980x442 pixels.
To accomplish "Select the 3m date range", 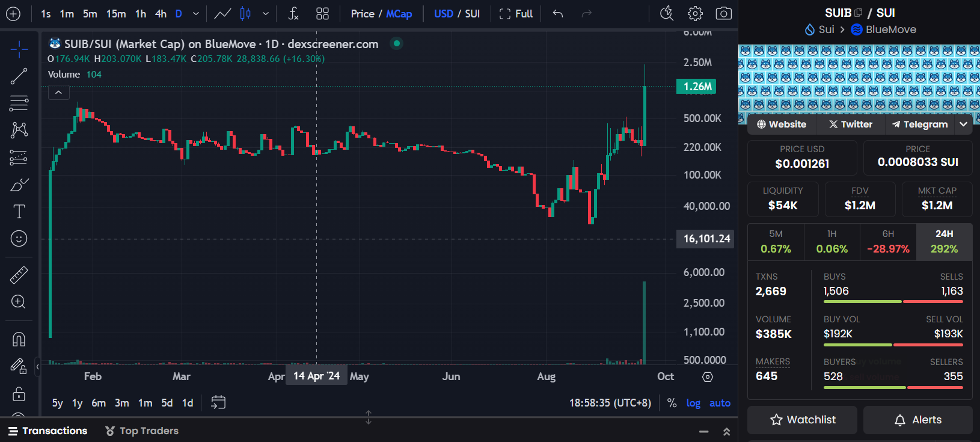I will [x=122, y=403].
